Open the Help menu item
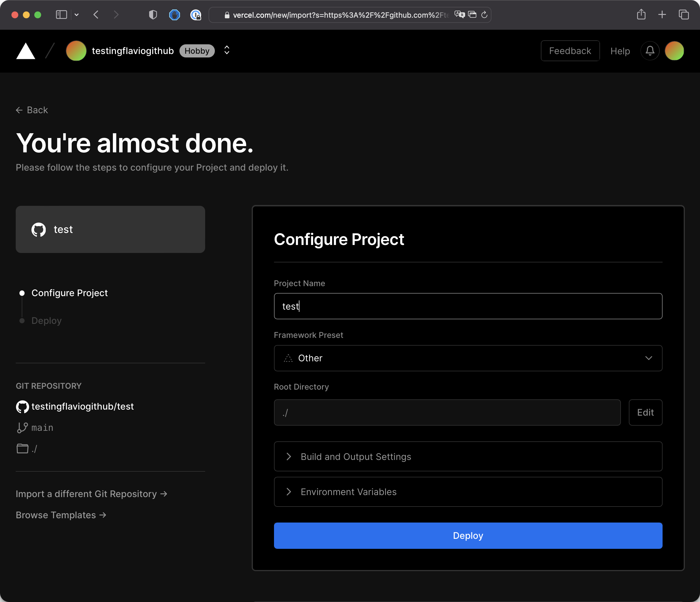The width and height of the screenshot is (700, 602). coord(620,51)
